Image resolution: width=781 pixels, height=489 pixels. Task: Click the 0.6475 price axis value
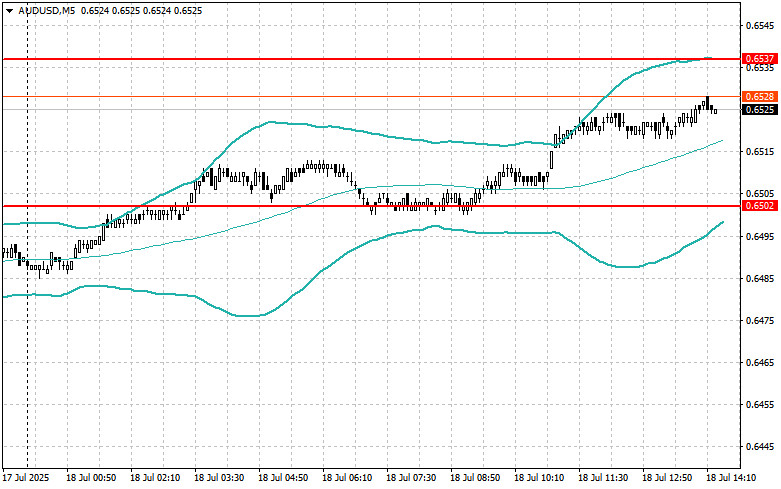coord(761,320)
